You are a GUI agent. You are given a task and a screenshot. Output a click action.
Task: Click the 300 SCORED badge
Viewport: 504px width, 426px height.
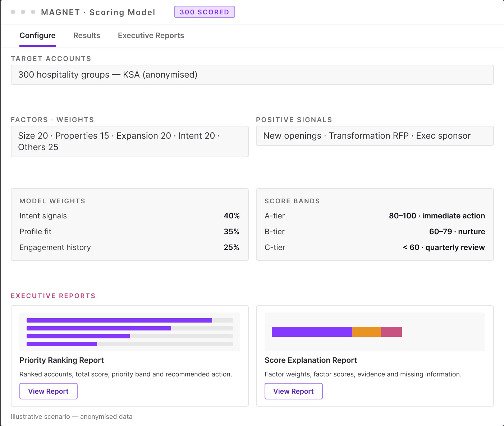click(x=205, y=12)
